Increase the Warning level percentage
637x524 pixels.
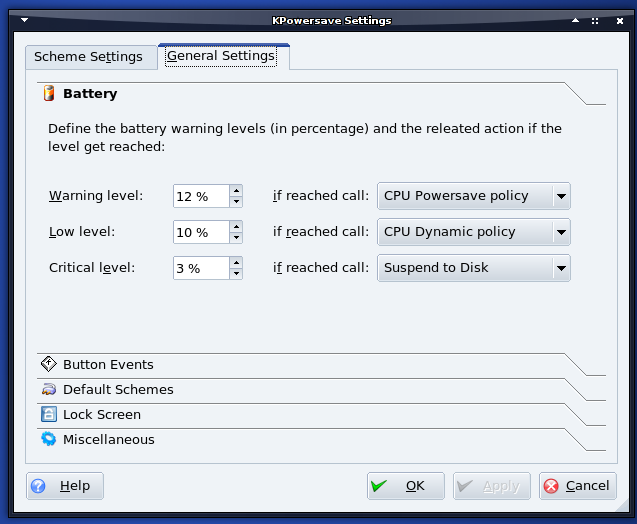tap(236, 191)
